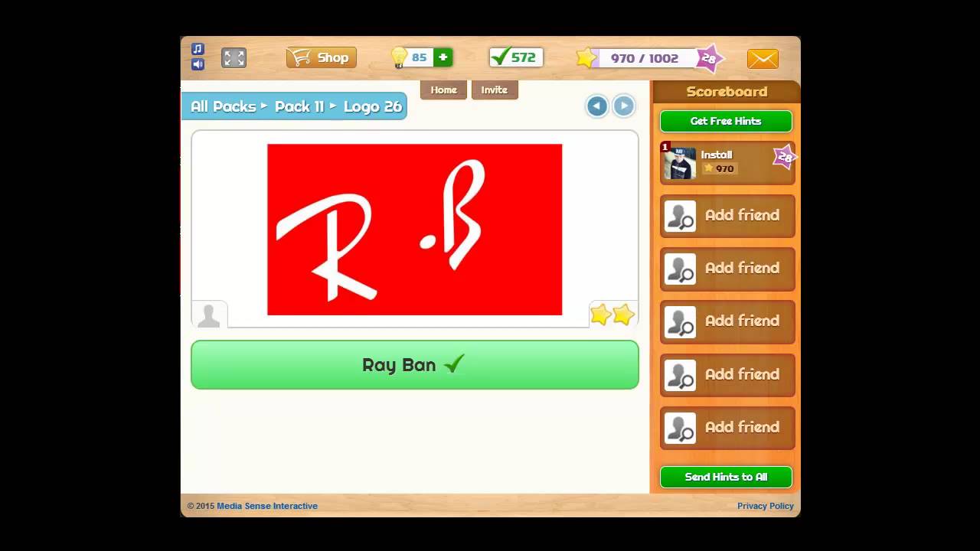Navigate to All Packs breadcrumb

(x=223, y=106)
